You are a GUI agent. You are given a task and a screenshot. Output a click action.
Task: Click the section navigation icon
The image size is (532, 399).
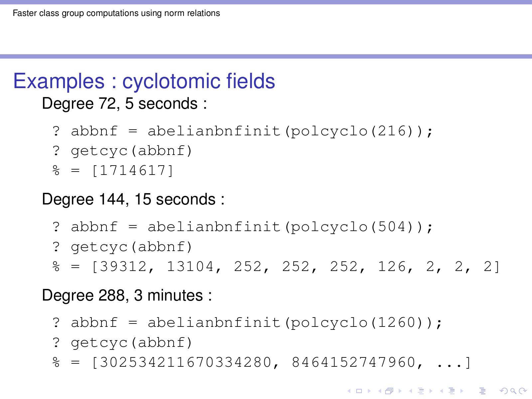[x=452, y=391]
